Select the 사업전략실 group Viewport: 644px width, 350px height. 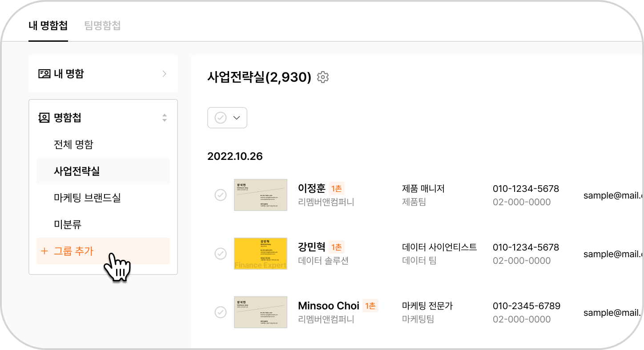(103, 171)
